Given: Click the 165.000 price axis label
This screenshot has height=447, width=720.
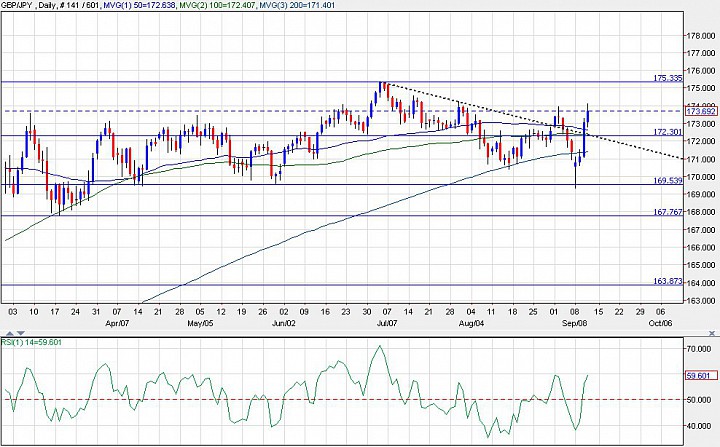Looking at the screenshot, I should pyautogui.click(x=700, y=265).
